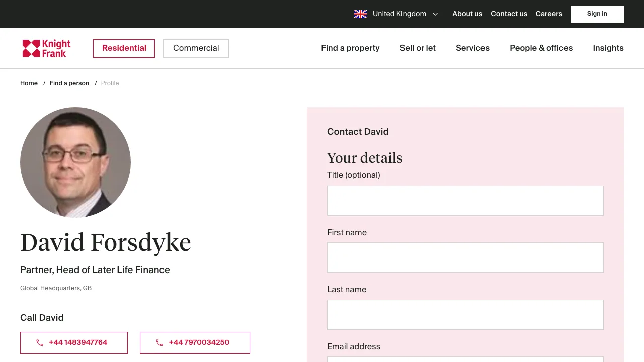Click the First name input field
Image resolution: width=644 pixels, height=362 pixels.
pyautogui.click(x=465, y=257)
